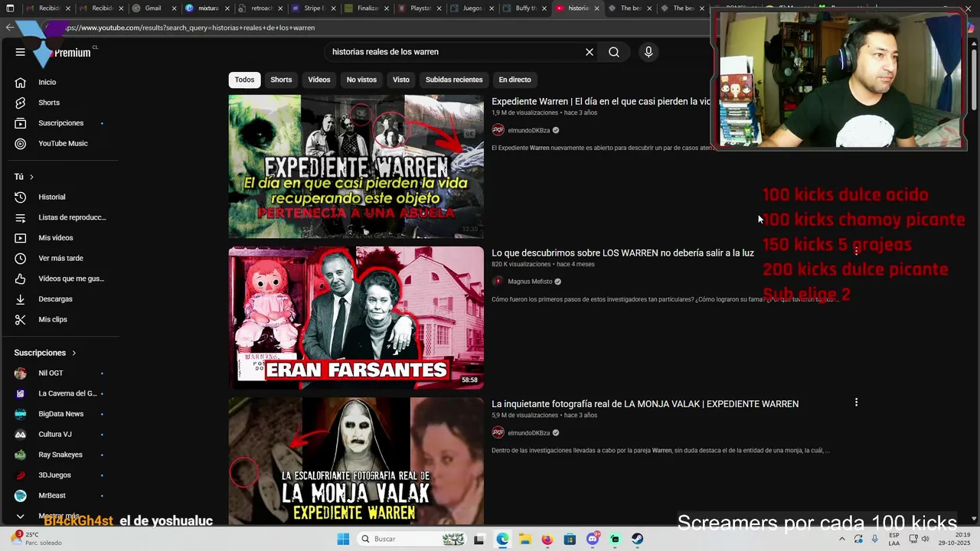Open the Windows Start menu
Viewport: 980px width, 551px height.
343,539
